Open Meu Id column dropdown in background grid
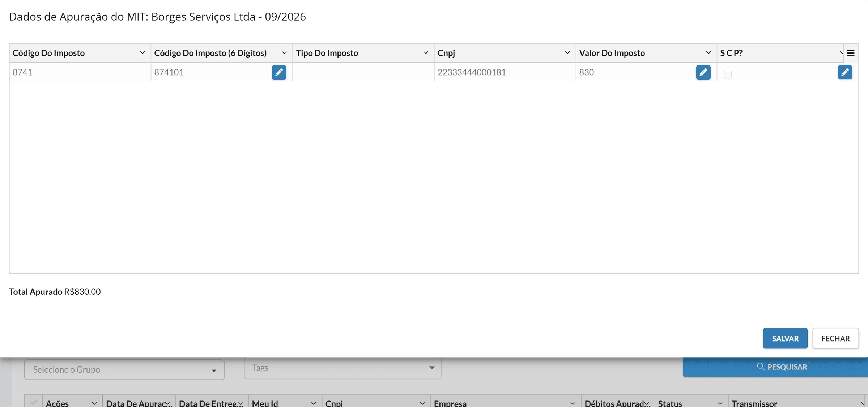The width and height of the screenshot is (868, 407). [314, 403]
